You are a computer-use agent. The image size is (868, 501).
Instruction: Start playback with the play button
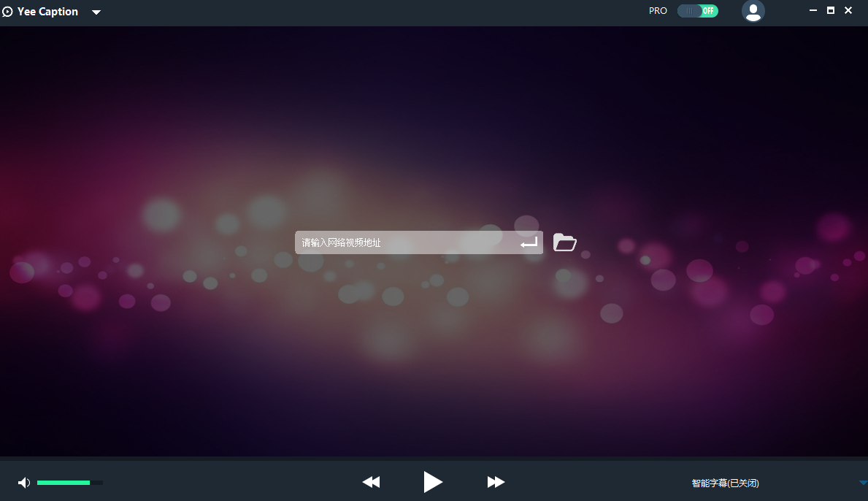pos(433,482)
